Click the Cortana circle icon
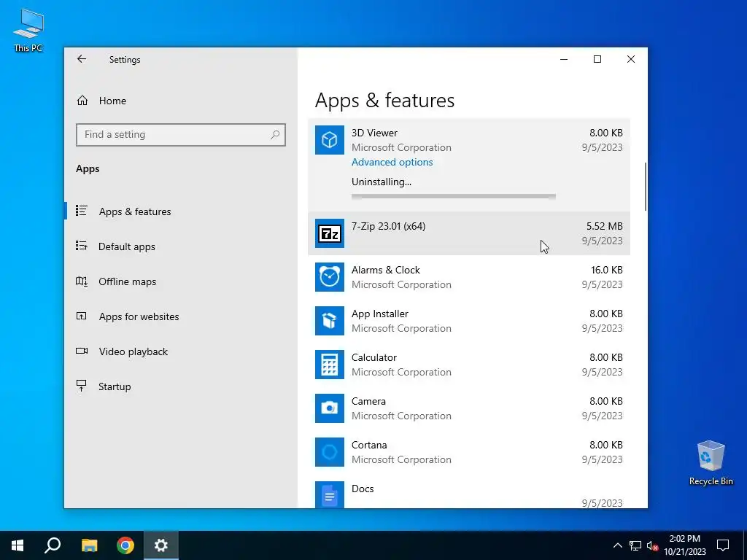747x560 pixels. point(330,452)
